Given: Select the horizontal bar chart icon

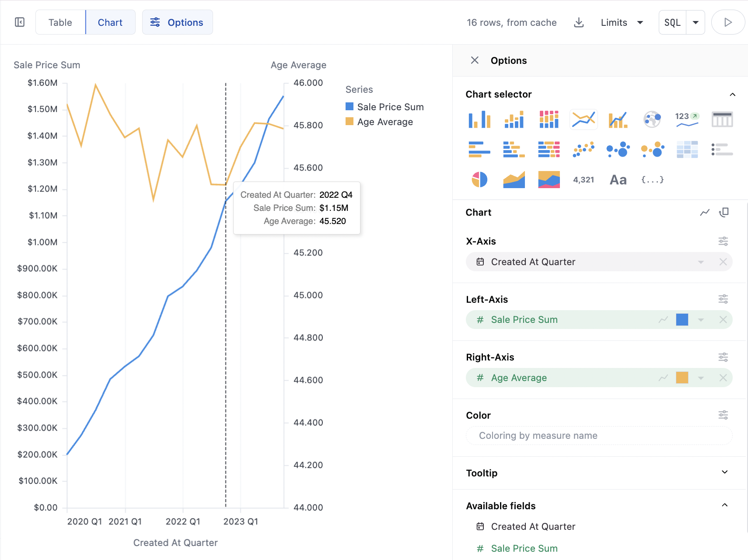Looking at the screenshot, I should (479, 149).
